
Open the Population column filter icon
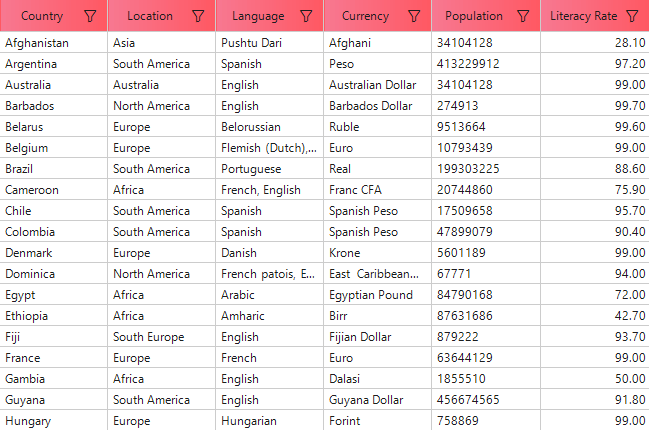coord(523,16)
